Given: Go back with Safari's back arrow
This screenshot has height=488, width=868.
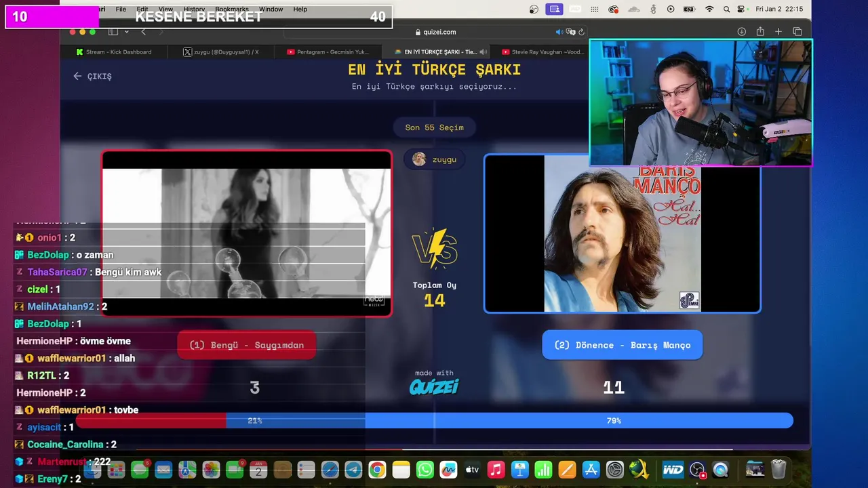Looking at the screenshot, I should (143, 32).
